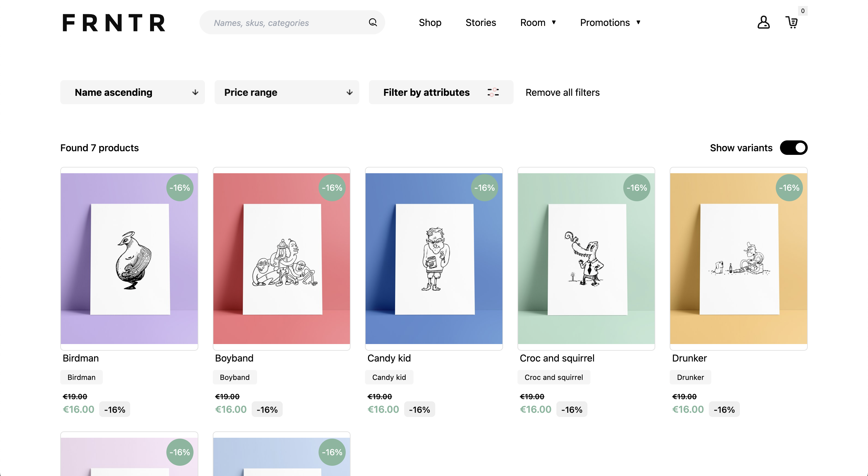Click the Price range dropdown arrow
Viewport: 868px width, 476px height.
(x=349, y=92)
